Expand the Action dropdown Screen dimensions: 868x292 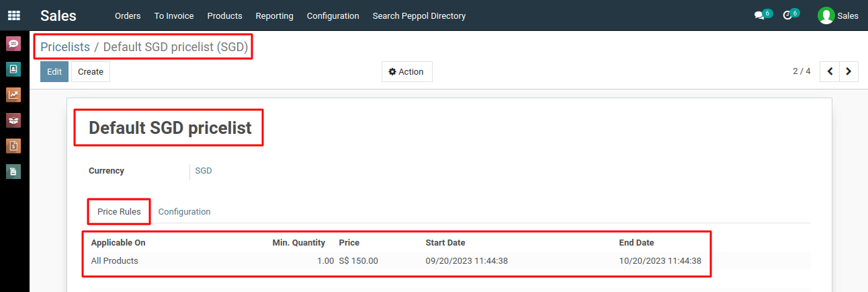407,71
